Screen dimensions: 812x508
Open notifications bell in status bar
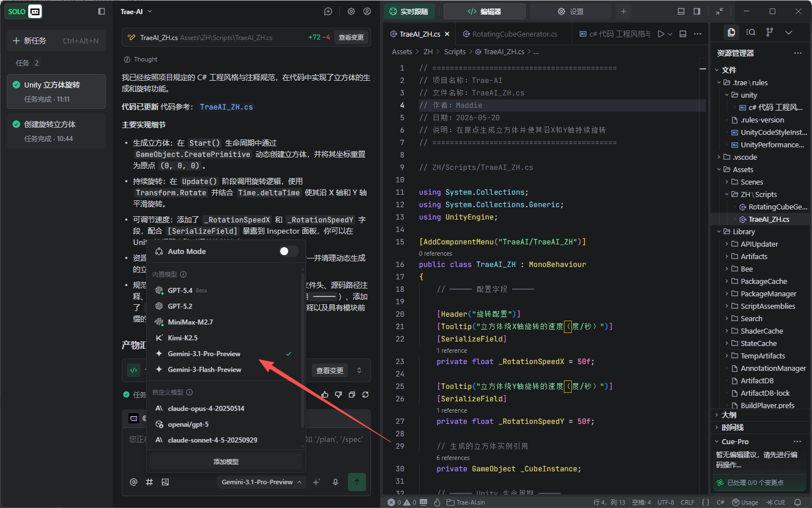click(x=797, y=502)
